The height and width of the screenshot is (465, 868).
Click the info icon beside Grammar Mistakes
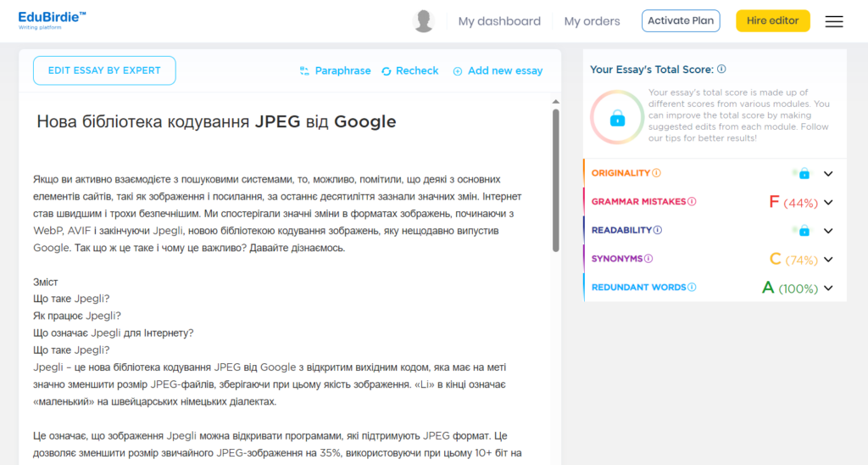pyautogui.click(x=692, y=202)
